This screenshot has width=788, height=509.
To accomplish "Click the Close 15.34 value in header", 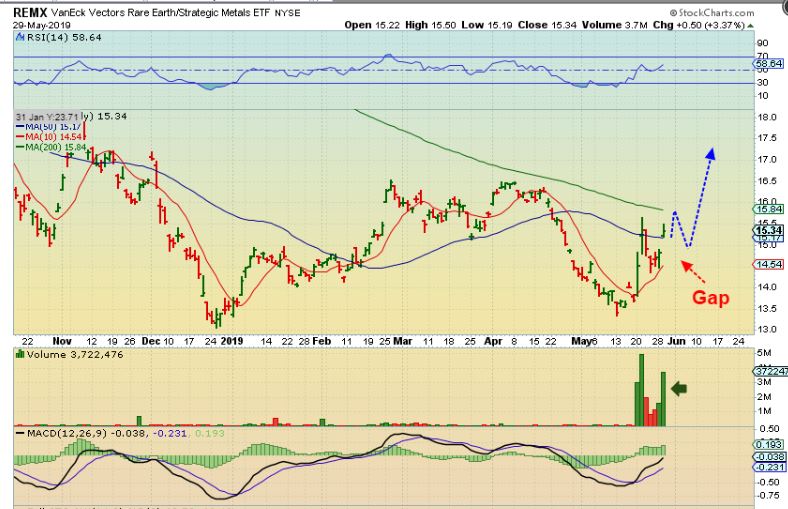I will click(x=547, y=25).
